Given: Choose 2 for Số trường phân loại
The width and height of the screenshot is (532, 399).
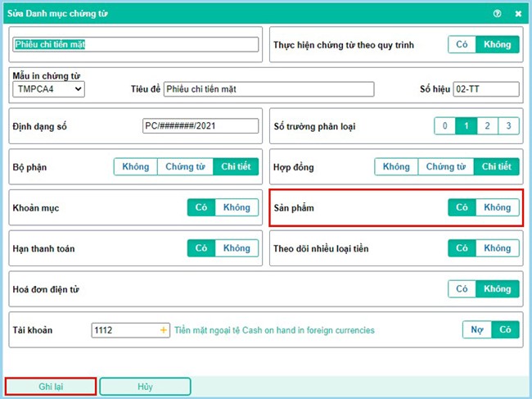Looking at the screenshot, I should (x=487, y=126).
